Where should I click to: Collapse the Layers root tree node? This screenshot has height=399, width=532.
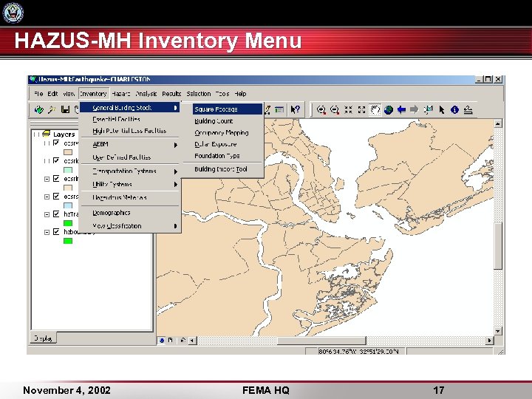(x=36, y=134)
